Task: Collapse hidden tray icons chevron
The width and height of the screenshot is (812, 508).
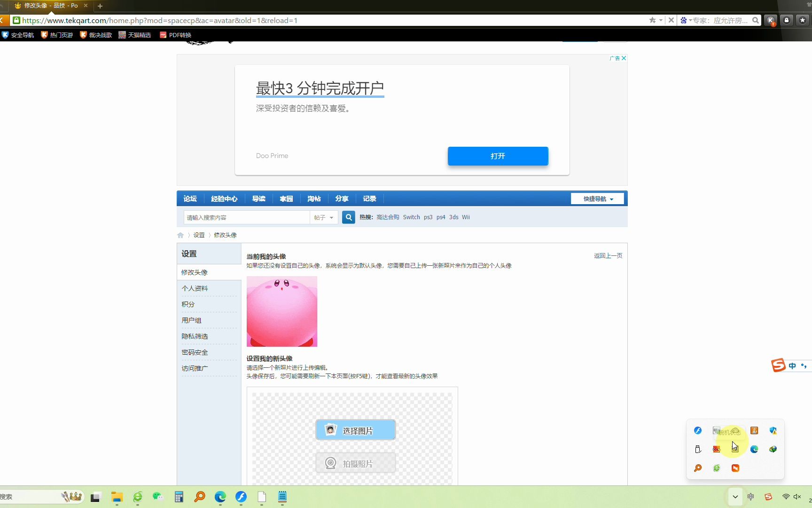Action: click(x=735, y=497)
